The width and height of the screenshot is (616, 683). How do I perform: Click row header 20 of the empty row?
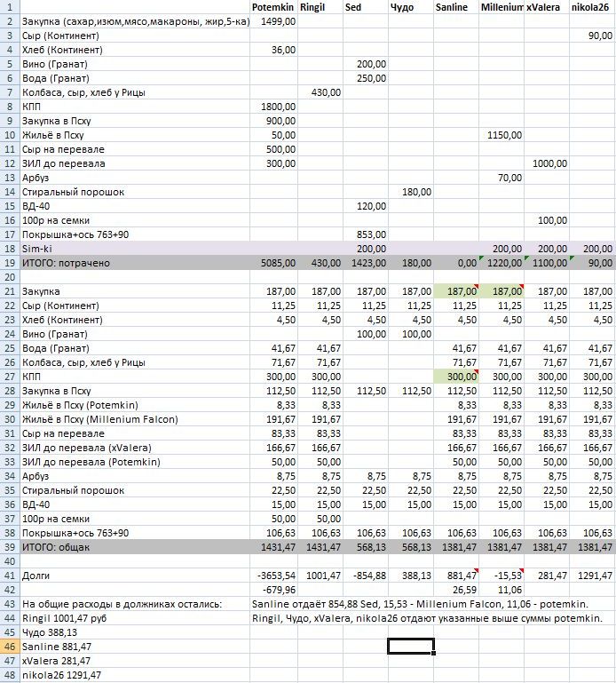click(x=10, y=277)
